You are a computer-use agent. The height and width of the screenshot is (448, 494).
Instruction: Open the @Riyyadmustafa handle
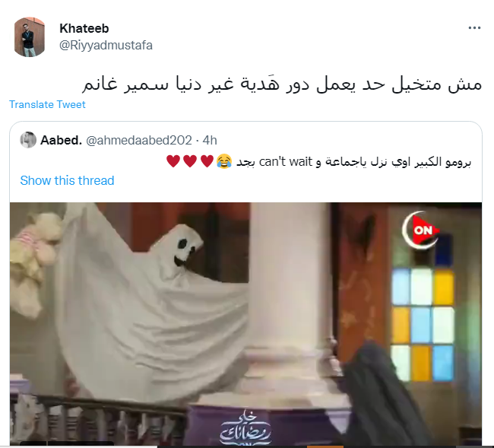106,46
